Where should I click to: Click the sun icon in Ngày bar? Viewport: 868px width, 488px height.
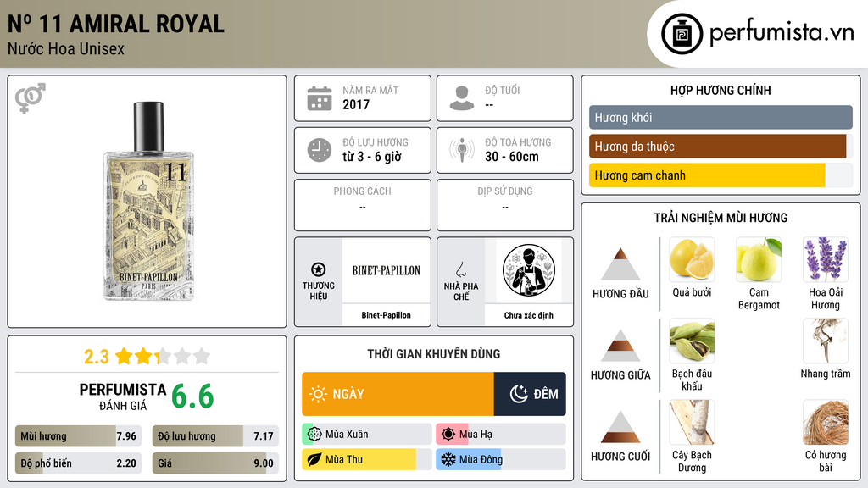[318, 394]
